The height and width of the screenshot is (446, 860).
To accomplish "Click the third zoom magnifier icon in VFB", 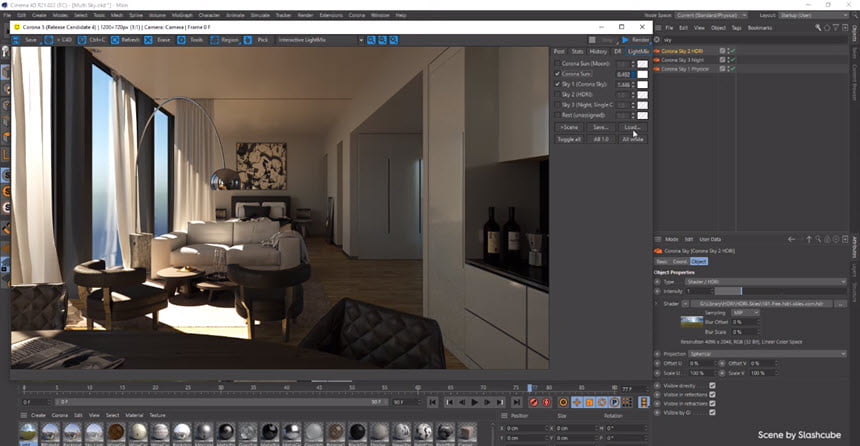I will point(393,40).
